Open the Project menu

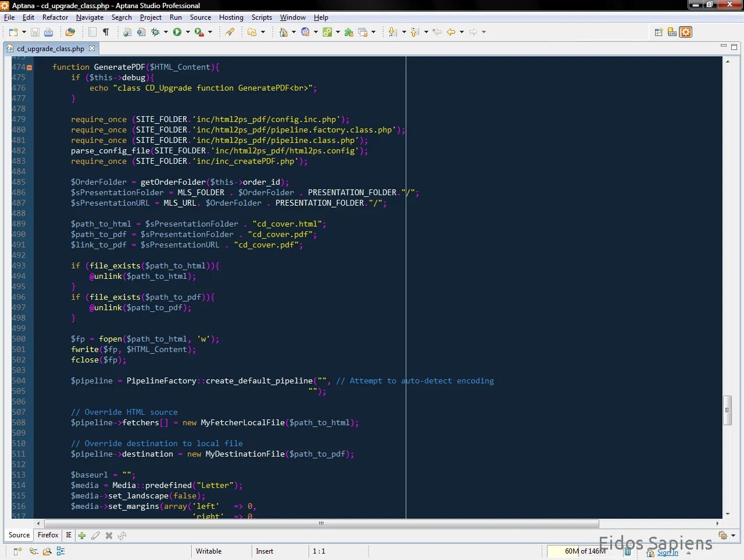pos(151,17)
